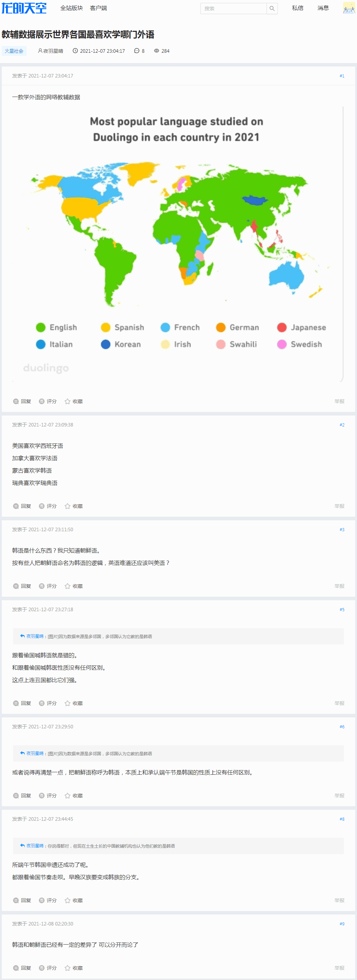Report post #9 with 举报
The width and height of the screenshot is (357, 980).
pyautogui.click(x=340, y=968)
